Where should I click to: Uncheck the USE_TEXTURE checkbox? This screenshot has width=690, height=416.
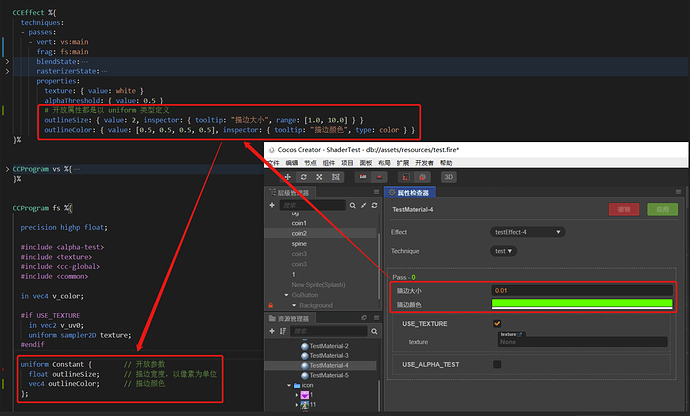pyautogui.click(x=497, y=324)
